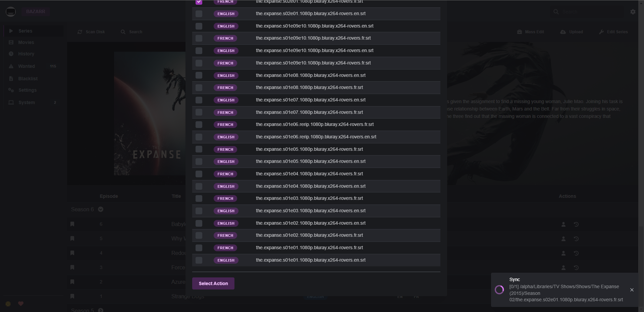Click the heart donate icon at bottom left
This screenshot has height=312, width=644.
[21, 304]
